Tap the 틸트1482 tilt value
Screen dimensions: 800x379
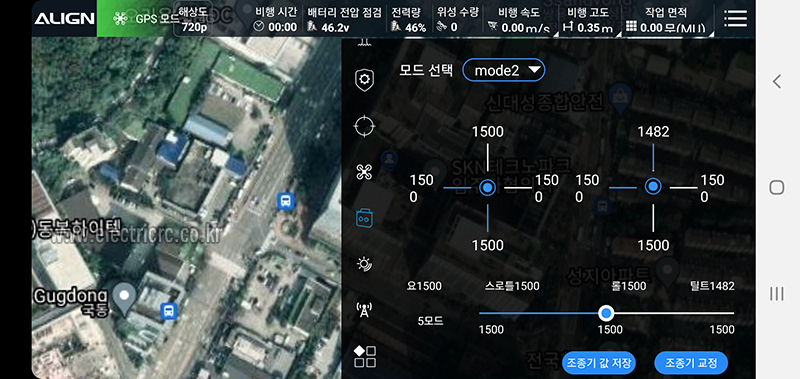coord(712,286)
